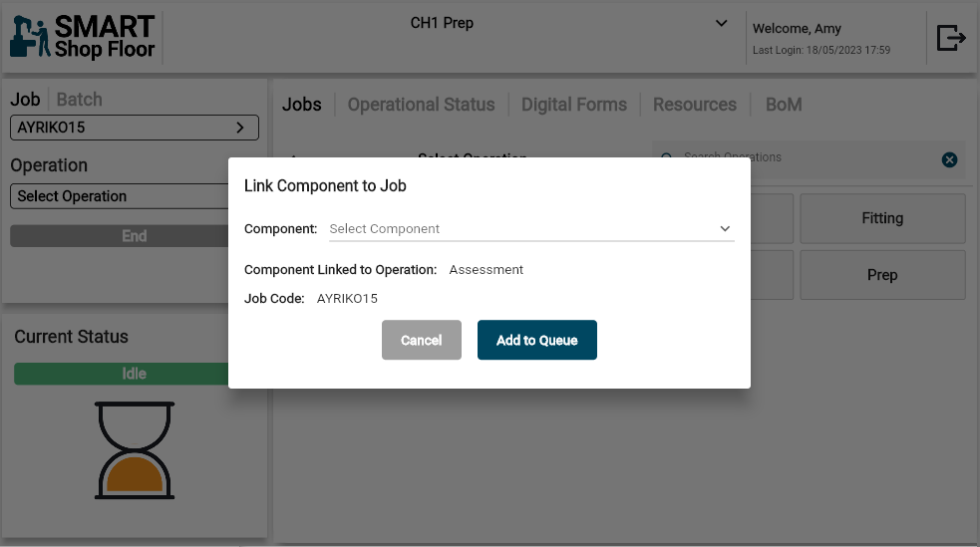
Task: Expand the CH1 Prep workstation dropdown
Action: tap(722, 23)
